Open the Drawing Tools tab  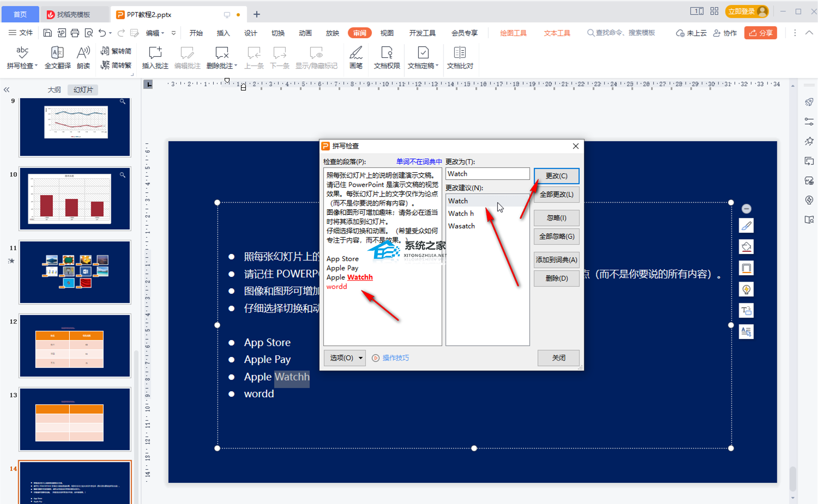pos(513,33)
